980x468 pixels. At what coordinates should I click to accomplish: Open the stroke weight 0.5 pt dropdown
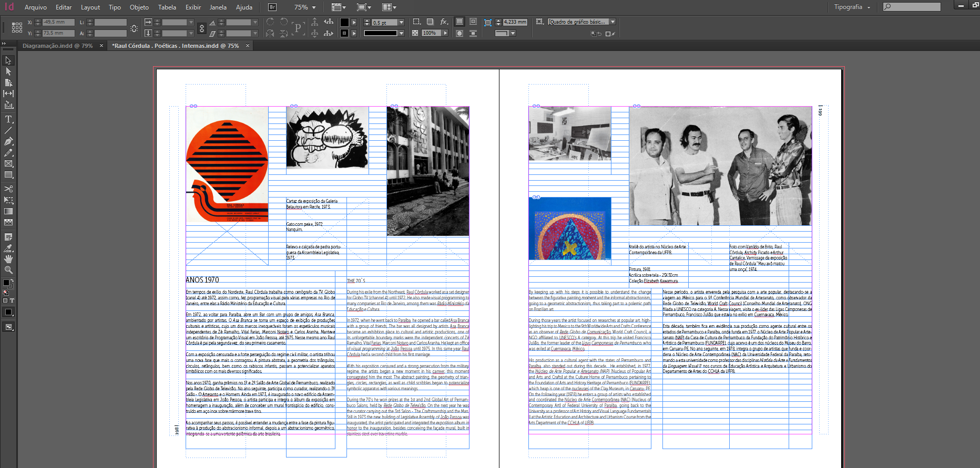coord(402,22)
